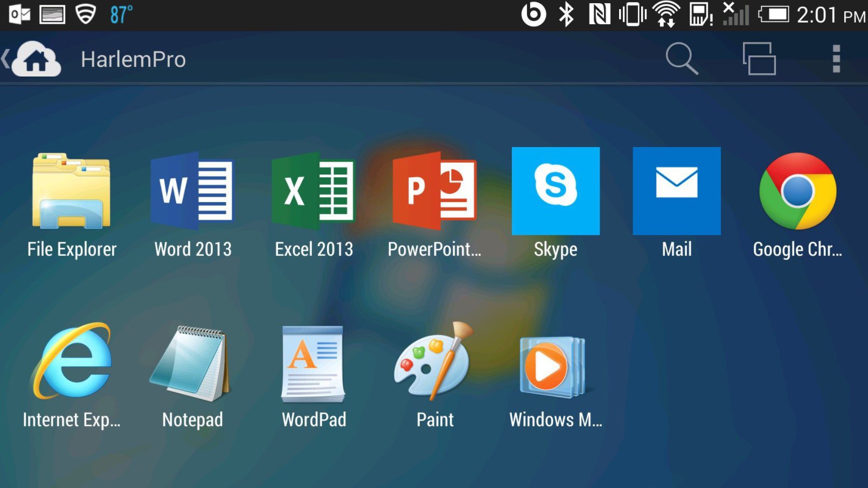This screenshot has height=488, width=868.
Task: Tap the Wi-Fi signal status icon
Action: click(x=666, y=15)
